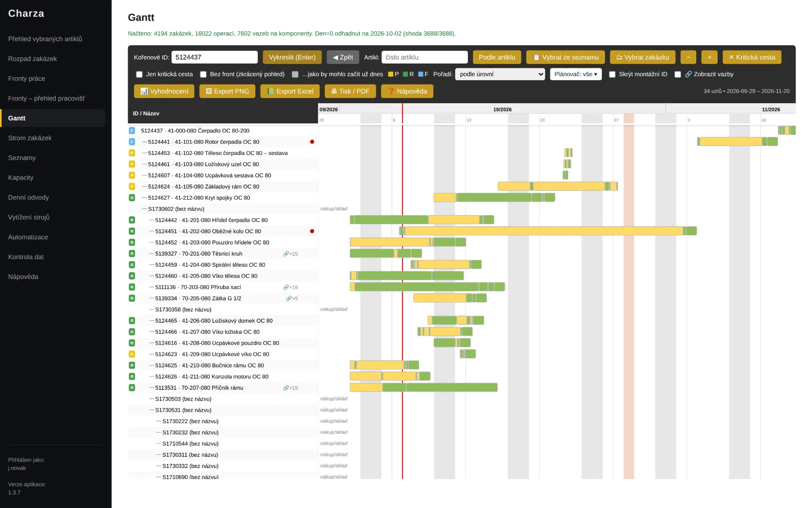Click the red dot on row 5124441
This screenshot has width=812, height=508.
click(312, 142)
